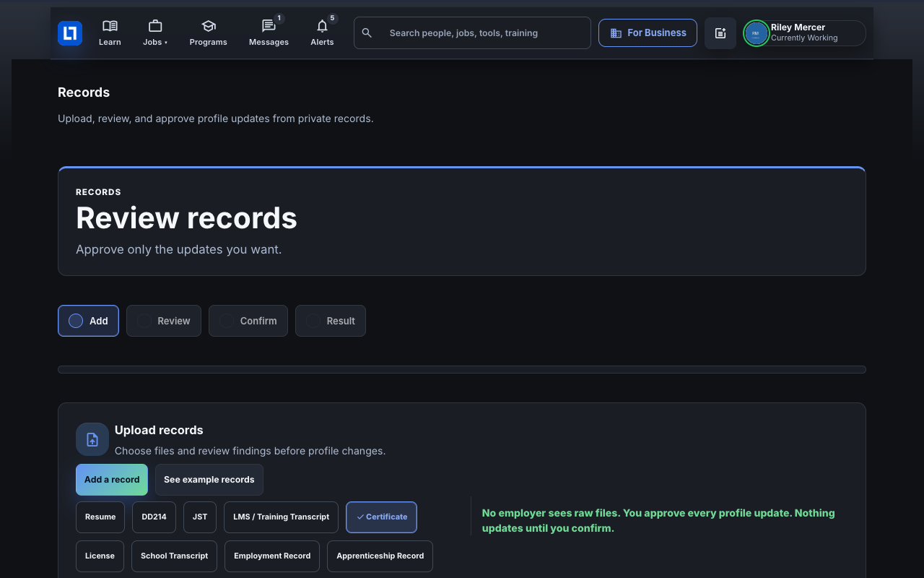
Task: Click the upload file icon
Action: pos(92,439)
